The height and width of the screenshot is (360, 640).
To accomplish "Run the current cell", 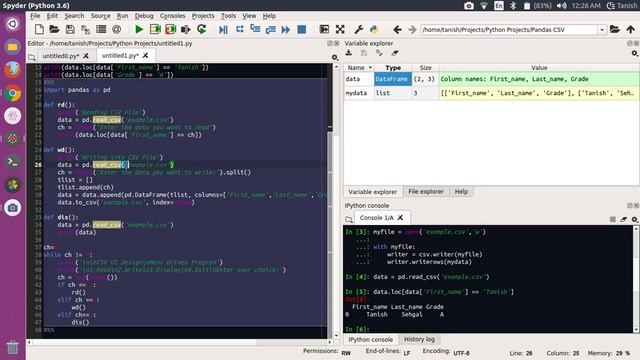I will 155,29.
